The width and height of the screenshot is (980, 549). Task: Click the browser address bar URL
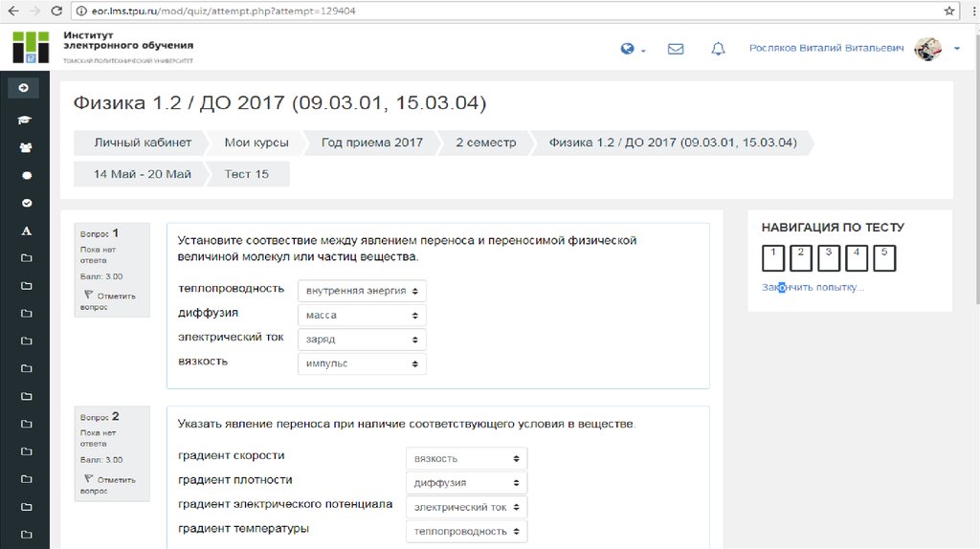click(223, 11)
